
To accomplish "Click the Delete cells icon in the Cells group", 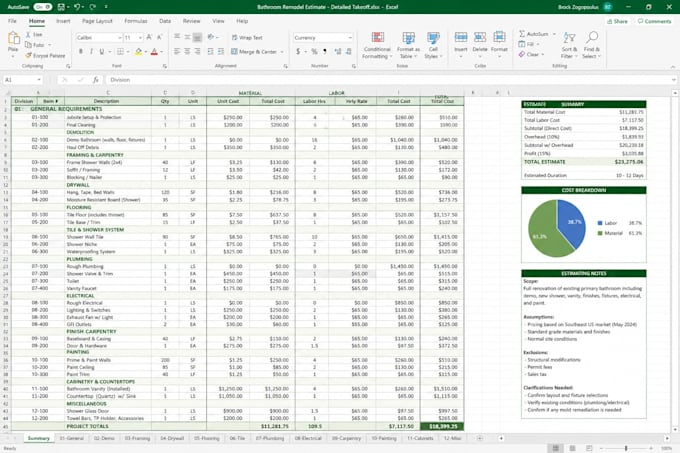I will click(x=480, y=38).
